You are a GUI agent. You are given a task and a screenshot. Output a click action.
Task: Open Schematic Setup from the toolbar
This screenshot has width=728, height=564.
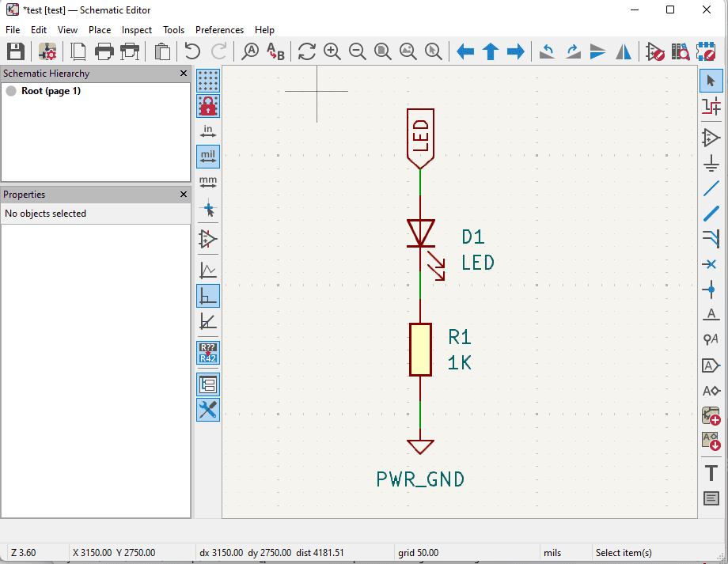pyautogui.click(x=47, y=51)
